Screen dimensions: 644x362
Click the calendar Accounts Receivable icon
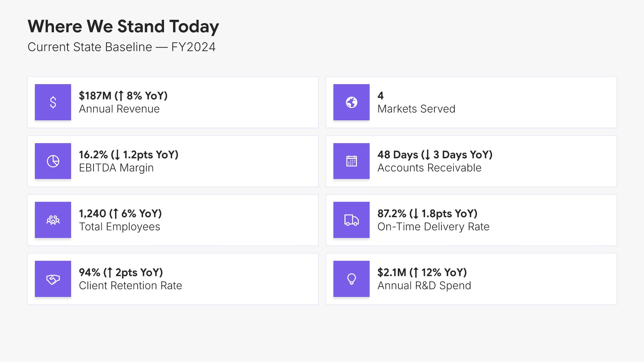351,161
